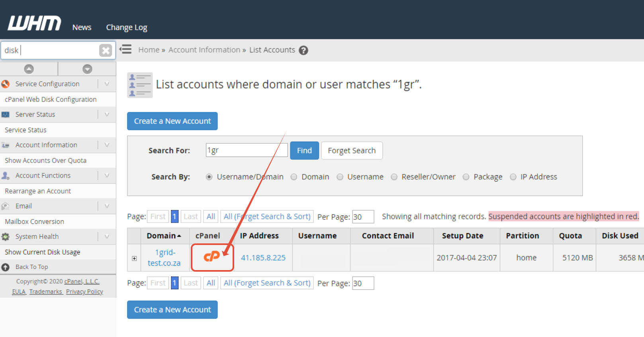644x337 pixels.
Task: Click the Back To Top arrow icon
Action: [6, 267]
